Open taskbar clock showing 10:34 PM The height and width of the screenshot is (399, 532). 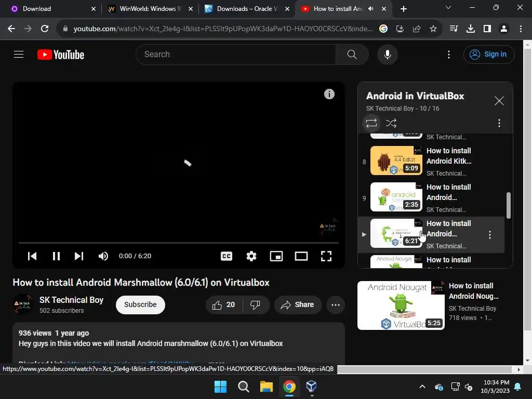tap(495, 387)
